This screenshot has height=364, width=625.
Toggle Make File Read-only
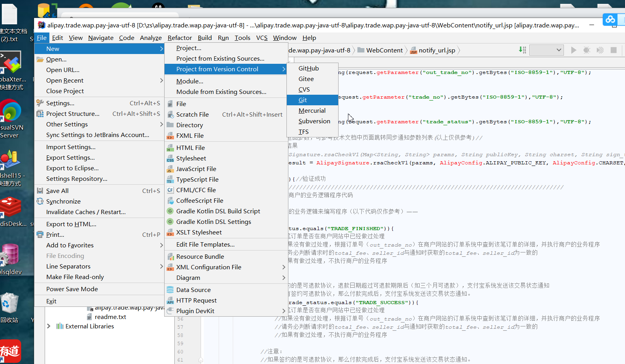(100, 277)
